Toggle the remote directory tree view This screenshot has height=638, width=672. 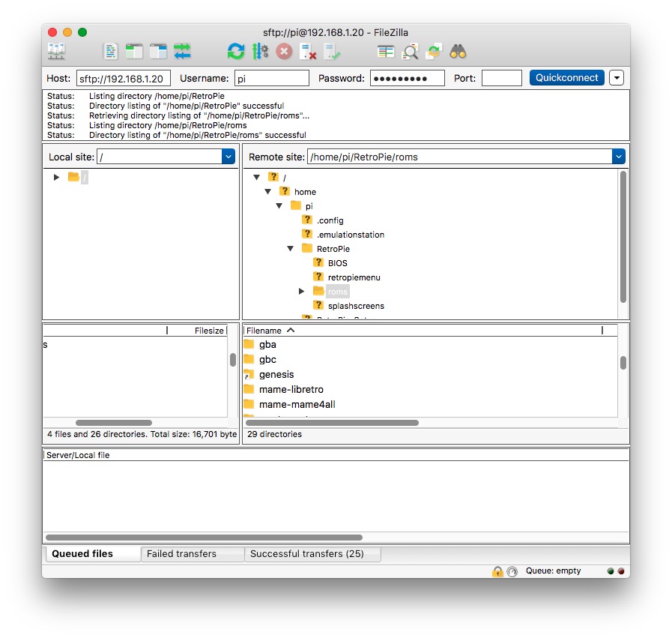click(x=158, y=52)
